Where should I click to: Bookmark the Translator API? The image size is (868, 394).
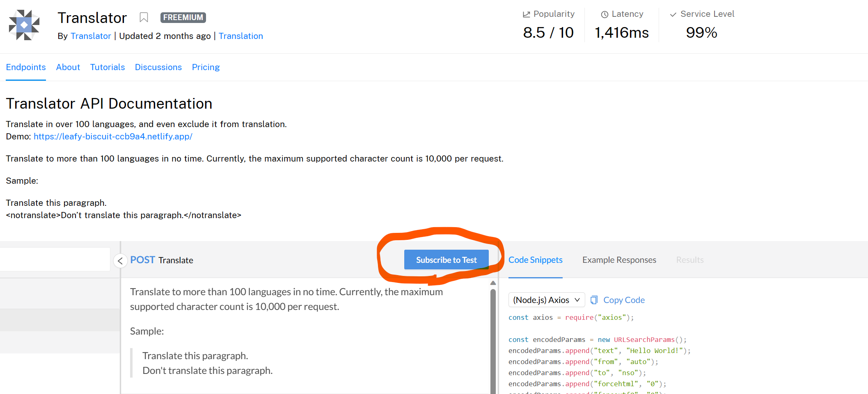click(144, 17)
